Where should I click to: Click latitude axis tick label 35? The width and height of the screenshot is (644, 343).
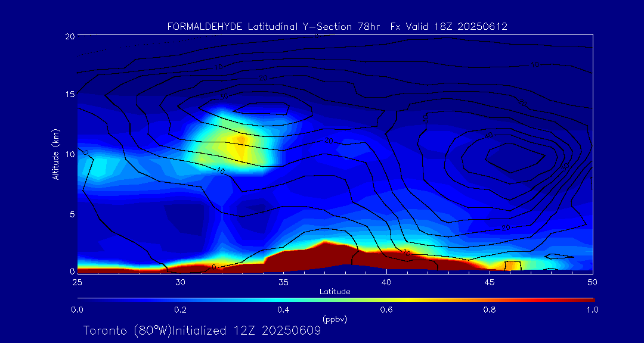[x=283, y=282]
